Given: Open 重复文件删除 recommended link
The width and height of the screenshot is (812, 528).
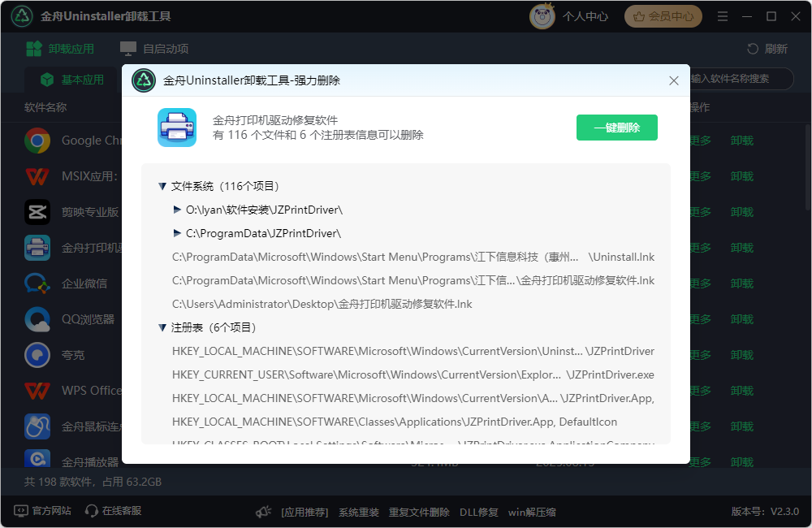Looking at the screenshot, I should pyautogui.click(x=419, y=513).
